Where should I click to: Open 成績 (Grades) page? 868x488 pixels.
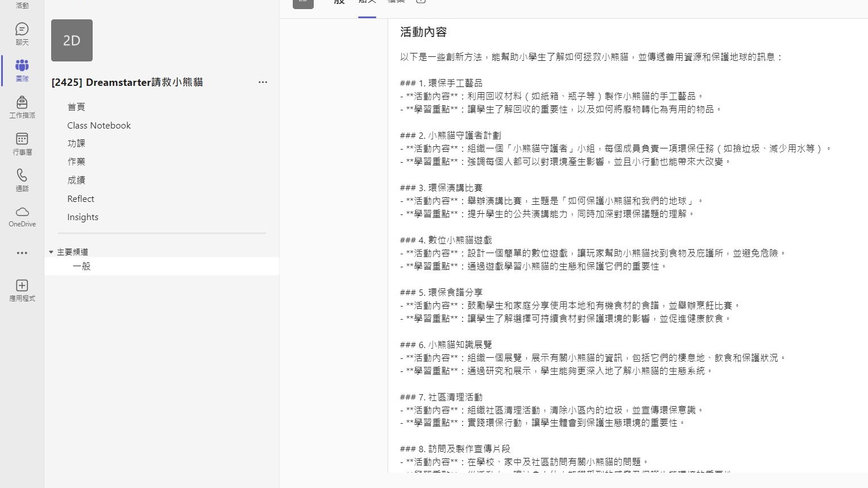pos(76,180)
